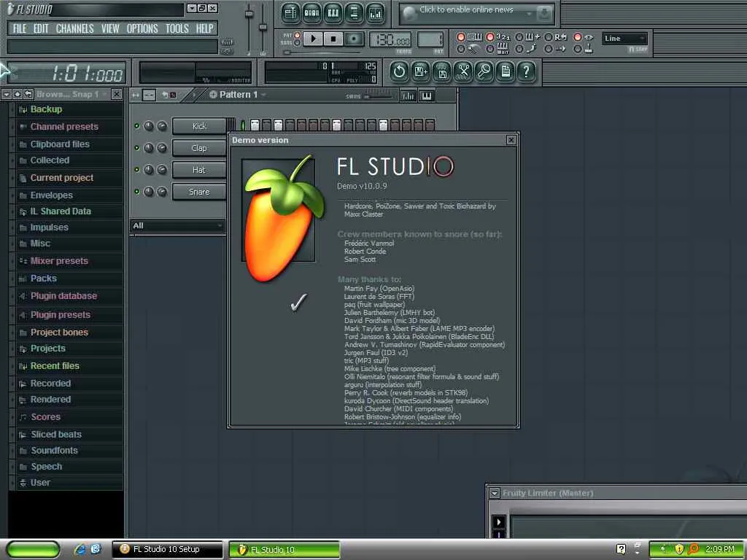
Task: Click the song position slider under transport
Action: pos(322,52)
